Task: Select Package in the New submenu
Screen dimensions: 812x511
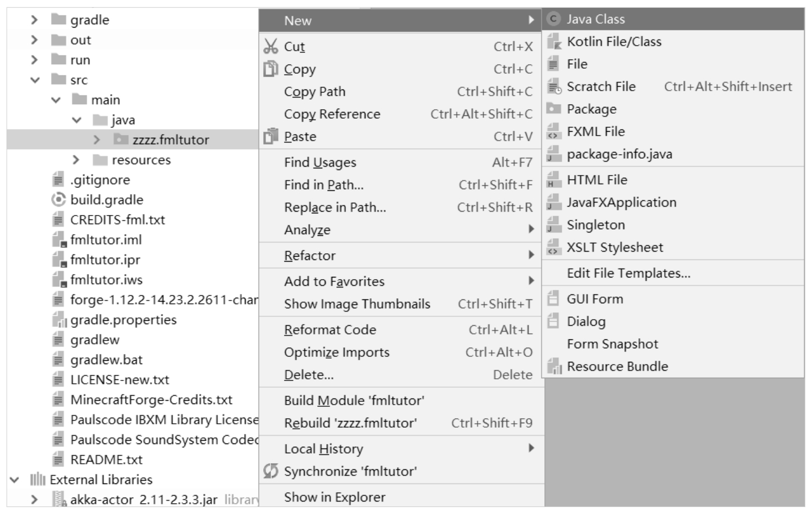Action: pos(591,109)
